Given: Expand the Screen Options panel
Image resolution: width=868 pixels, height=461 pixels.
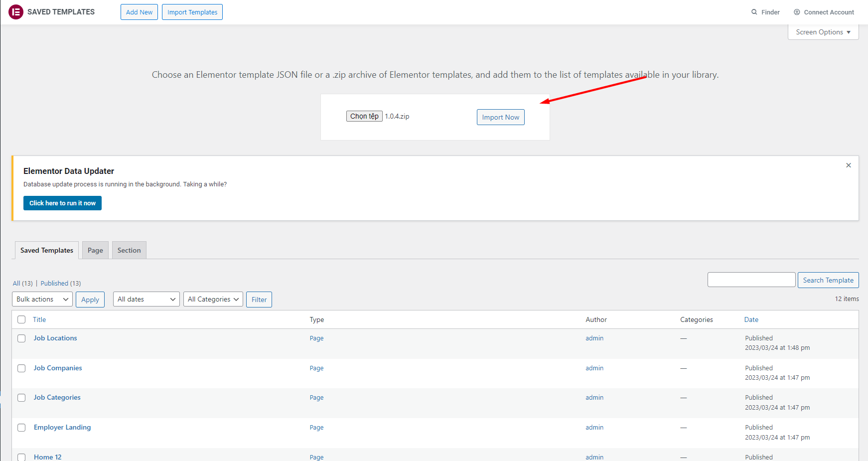Looking at the screenshot, I should click(823, 32).
